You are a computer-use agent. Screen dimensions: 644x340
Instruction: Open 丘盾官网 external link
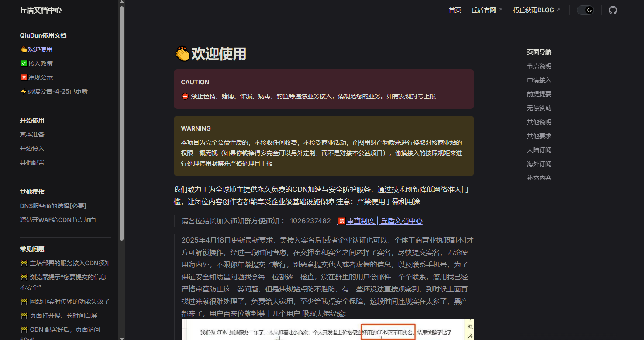(486, 10)
